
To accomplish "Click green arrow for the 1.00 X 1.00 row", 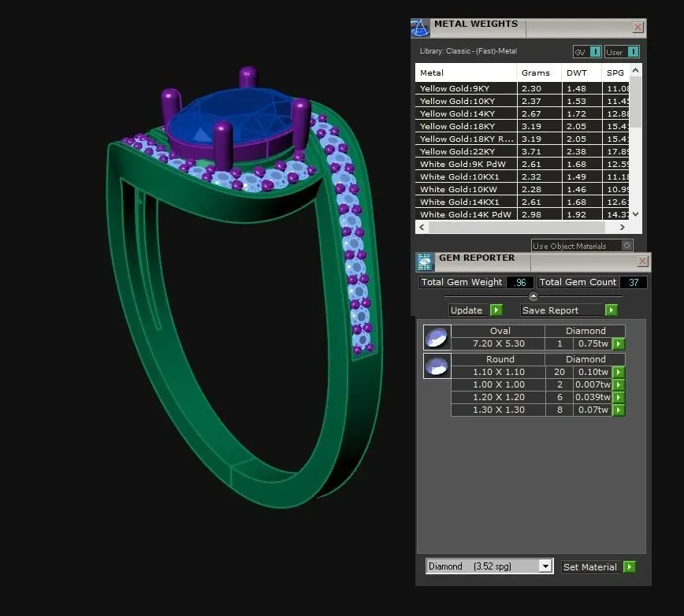I will point(618,385).
